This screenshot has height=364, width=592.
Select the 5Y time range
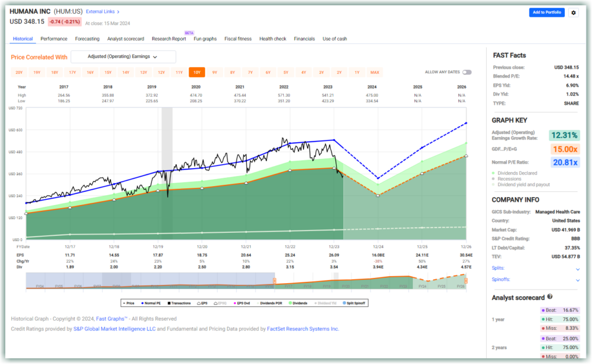[x=286, y=72]
